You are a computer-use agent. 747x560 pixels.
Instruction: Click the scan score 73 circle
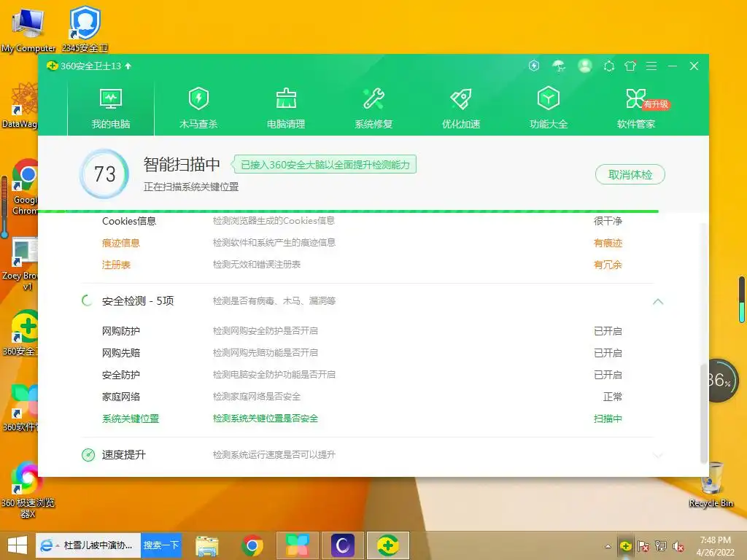[x=105, y=174]
